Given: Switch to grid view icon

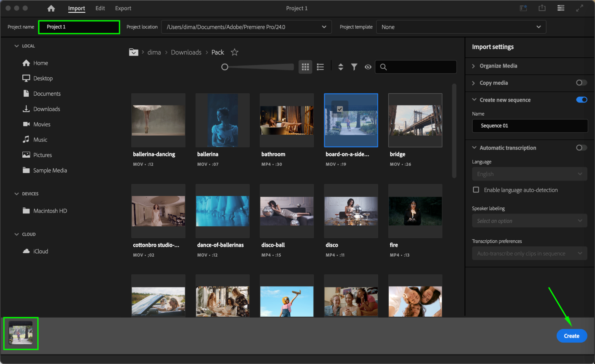Looking at the screenshot, I should point(305,67).
